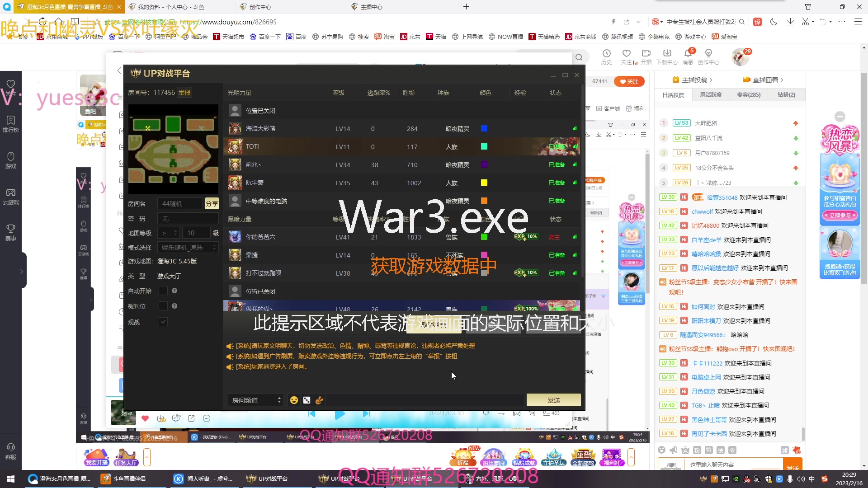Click the night mode moon icon
868x488 pixels.
tap(774, 22)
